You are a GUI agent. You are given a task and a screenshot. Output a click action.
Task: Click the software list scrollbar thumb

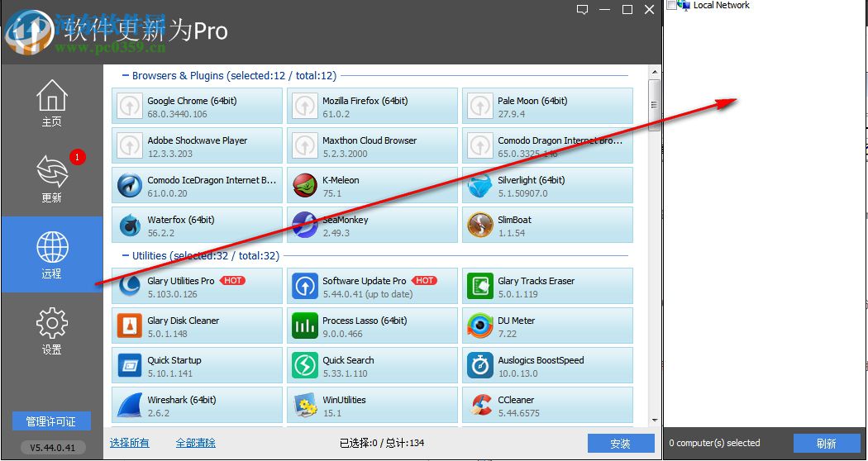point(655,105)
